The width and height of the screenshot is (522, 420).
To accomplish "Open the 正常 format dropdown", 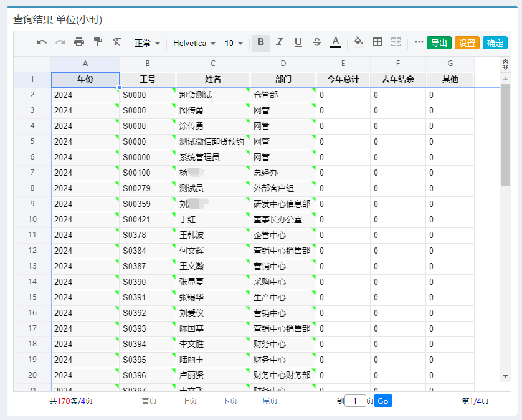I will tap(147, 43).
